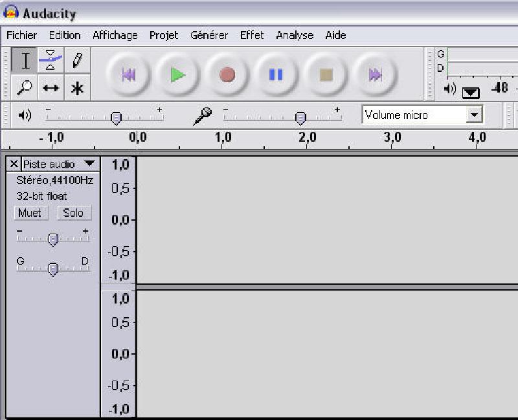Viewport: 518px width, 420px height.
Task: Select the Selection (I-beam) tool
Action: click(x=25, y=60)
